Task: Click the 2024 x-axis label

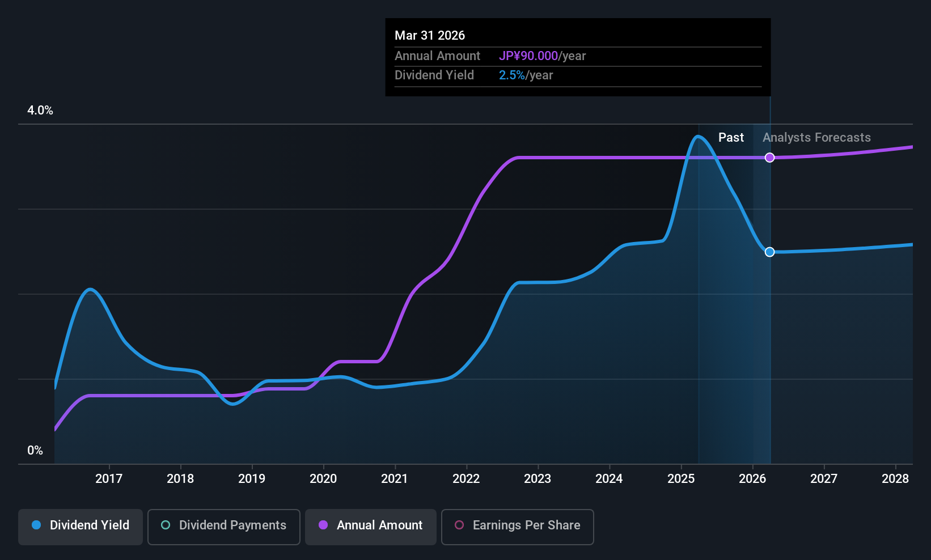Action: click(609, 479)
